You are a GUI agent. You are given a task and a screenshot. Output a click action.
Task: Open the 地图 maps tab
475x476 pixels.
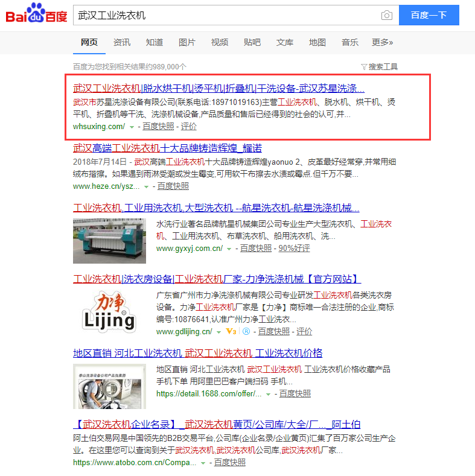(x=317, y=42)
